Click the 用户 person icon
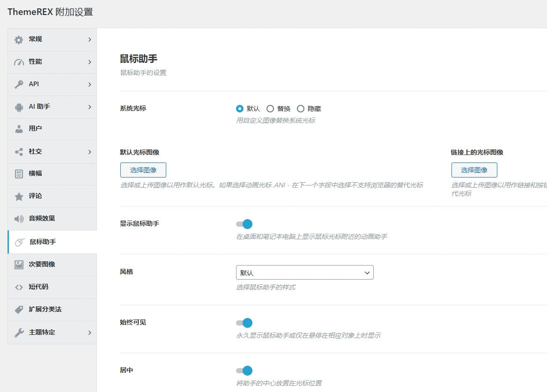 [x=19, y=129]
